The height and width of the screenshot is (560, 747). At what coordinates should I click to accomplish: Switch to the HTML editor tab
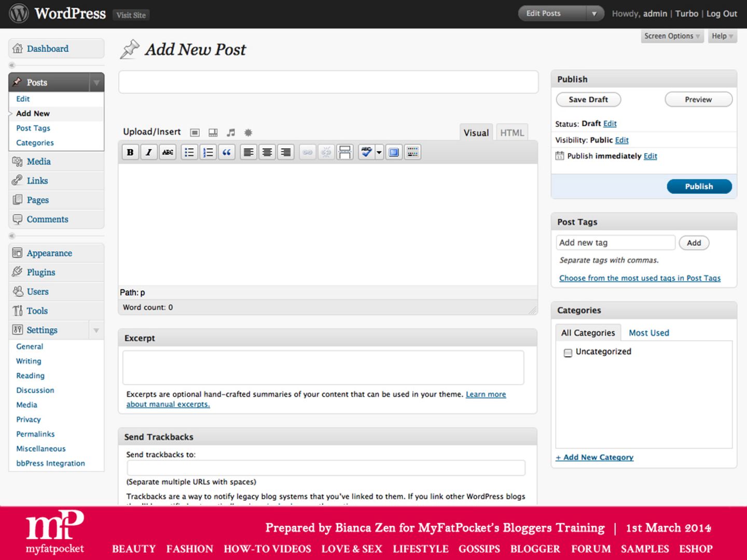(x=512, y=133)
